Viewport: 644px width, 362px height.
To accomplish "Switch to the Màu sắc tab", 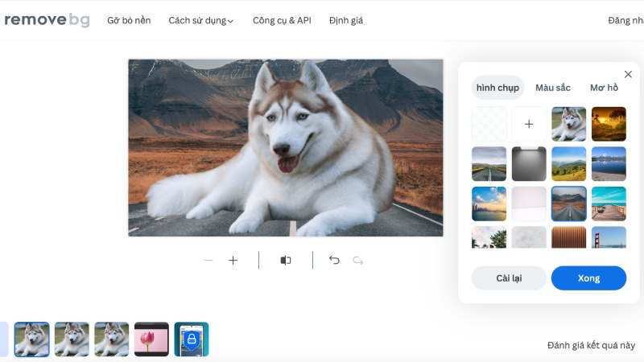I will pos(552,88).
